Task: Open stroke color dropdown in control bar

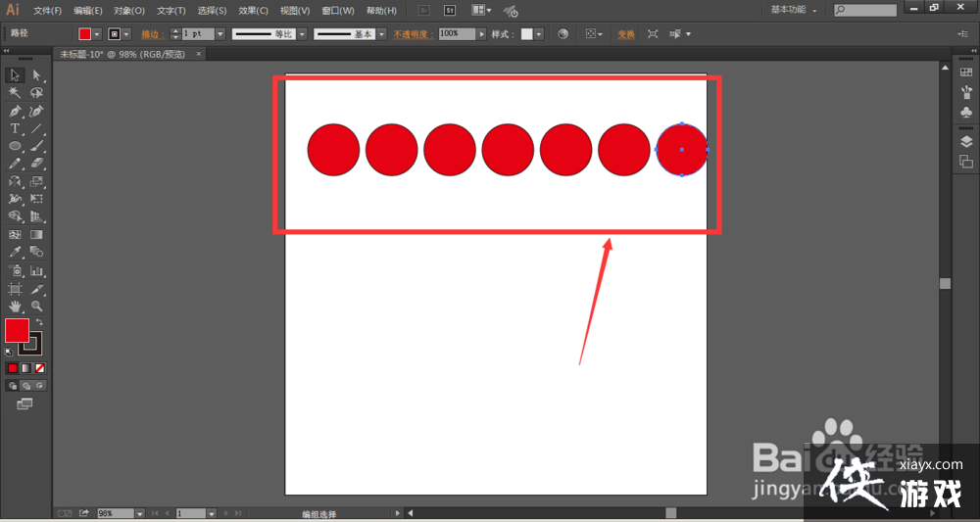Action: click(x=126, y=34)
